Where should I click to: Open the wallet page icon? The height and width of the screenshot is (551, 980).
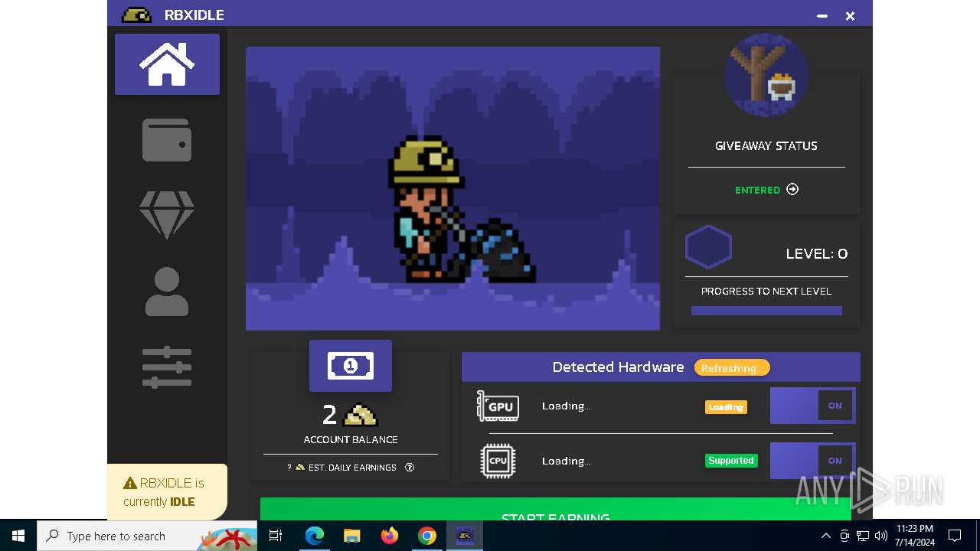[x=167, y=140]
